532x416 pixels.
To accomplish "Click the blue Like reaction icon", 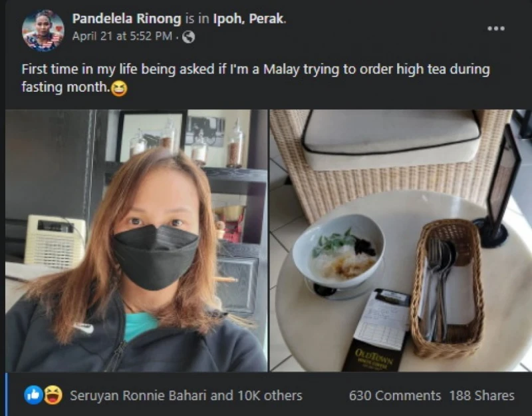I will point(33,395).
